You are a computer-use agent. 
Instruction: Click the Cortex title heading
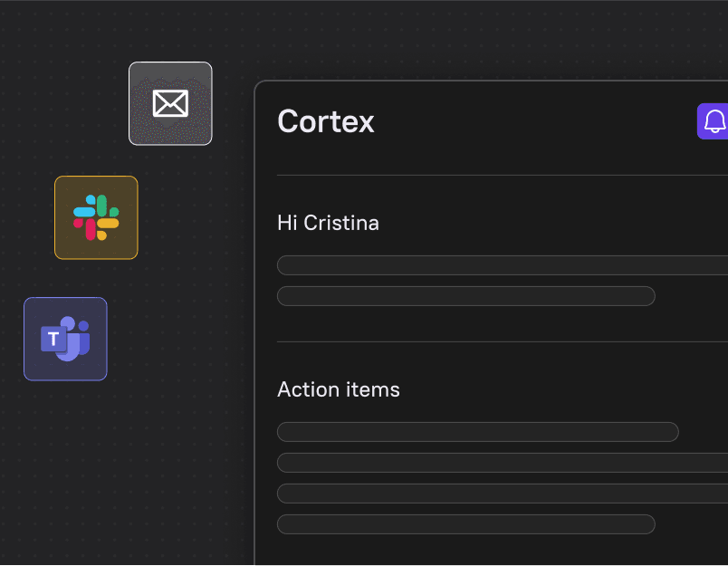point(326,121)
